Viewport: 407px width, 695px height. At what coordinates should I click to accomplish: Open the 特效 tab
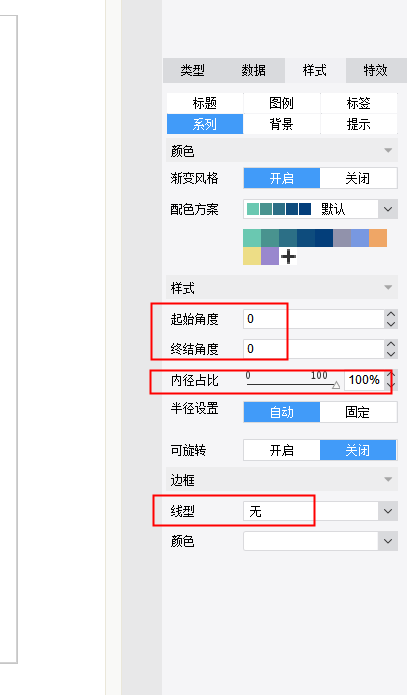[376, 70]
